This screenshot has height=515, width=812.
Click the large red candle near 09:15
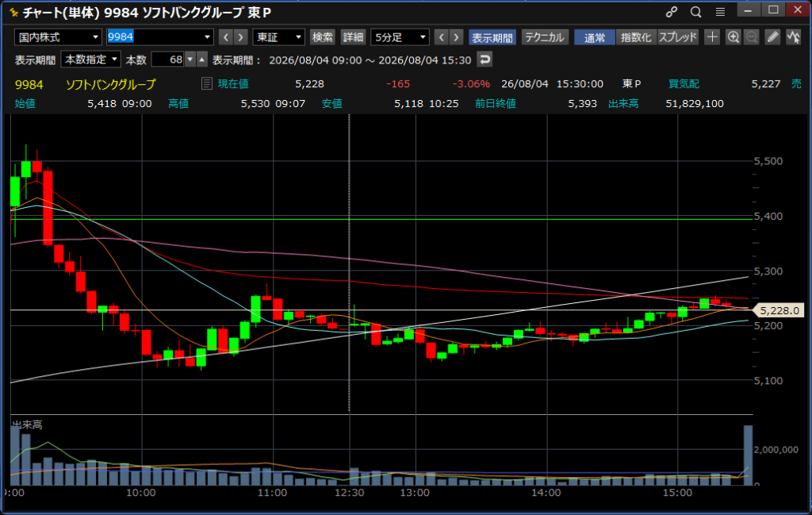(x=48, y=207)
